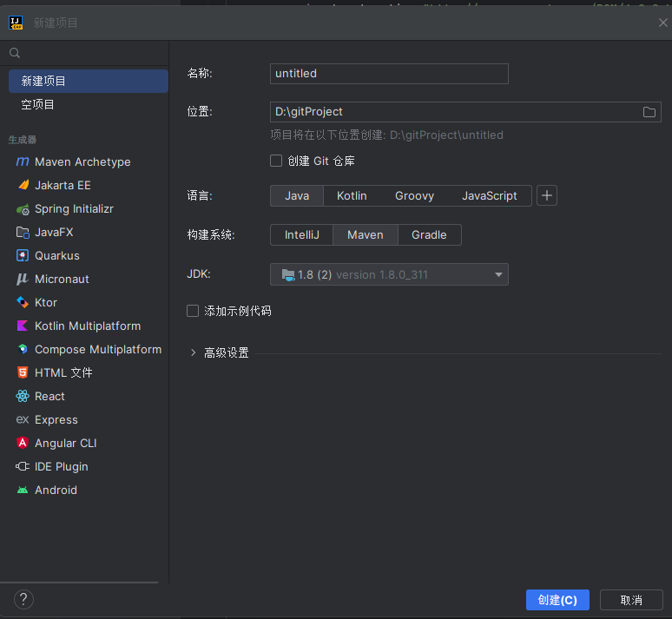Viewport: 672px width, 619px height.
Task: Click the Jakarta EE generator icon
Action: [23, 186]
